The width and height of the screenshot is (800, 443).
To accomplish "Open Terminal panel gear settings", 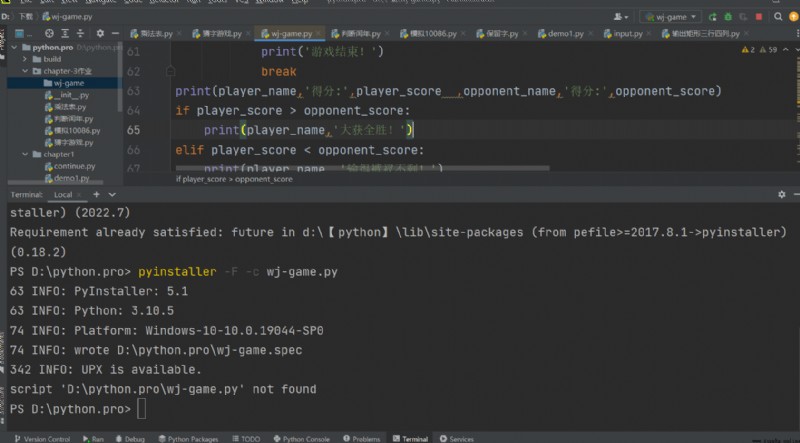I will 782,194.
